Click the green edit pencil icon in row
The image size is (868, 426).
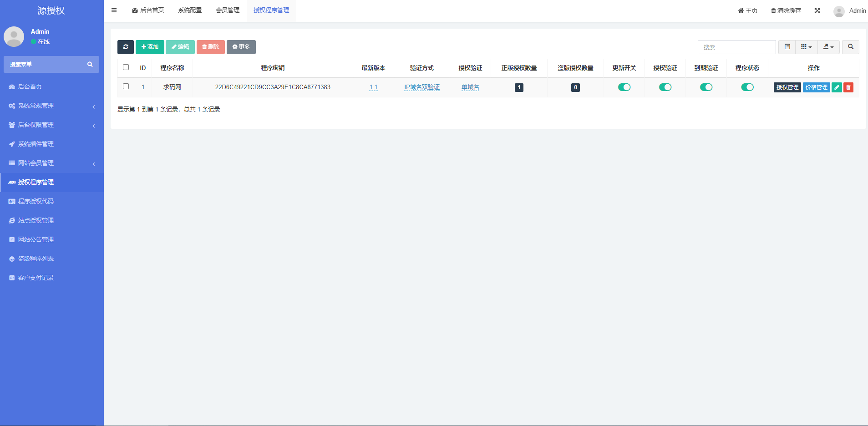pos(837,87)
